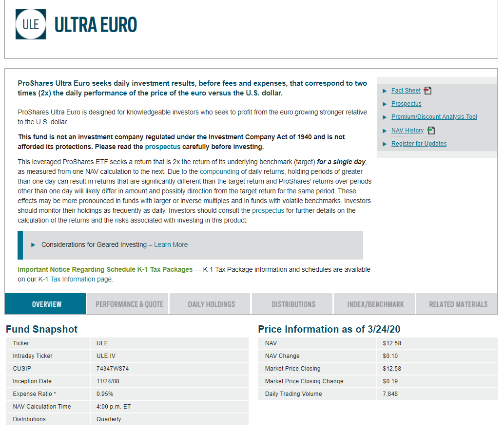
Task: Click Important Notice Regarding Schedule K-1 text
Action: coord(105,269)
